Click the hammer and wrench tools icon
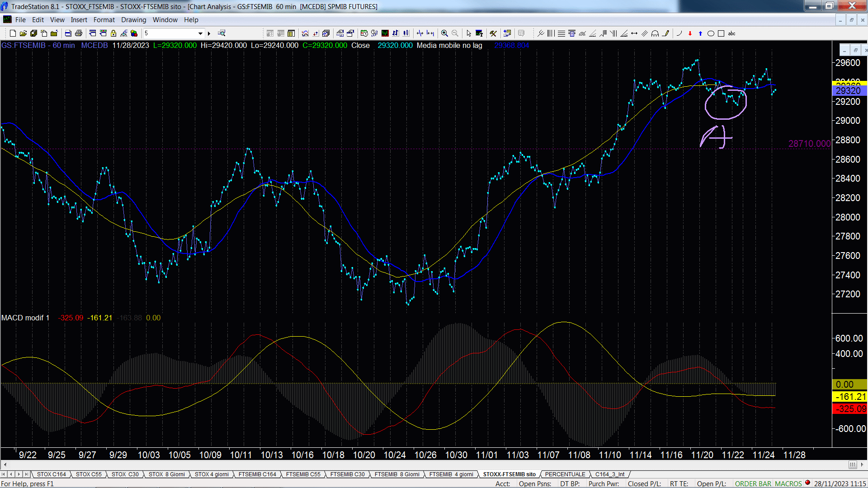868x488 pixels. (493, 33)
